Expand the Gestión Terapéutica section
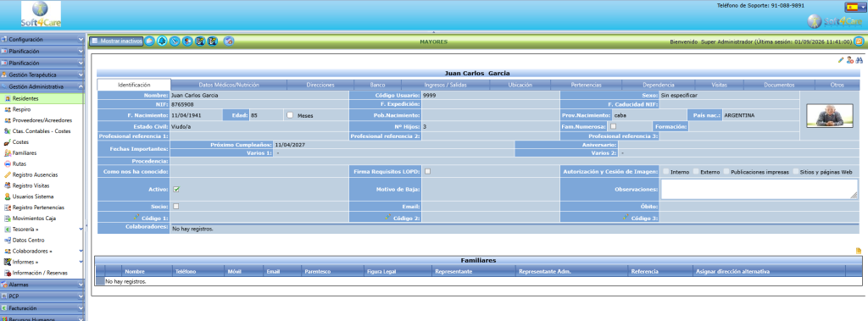This screenshot has height=321, width=868. tap(42, 75)
